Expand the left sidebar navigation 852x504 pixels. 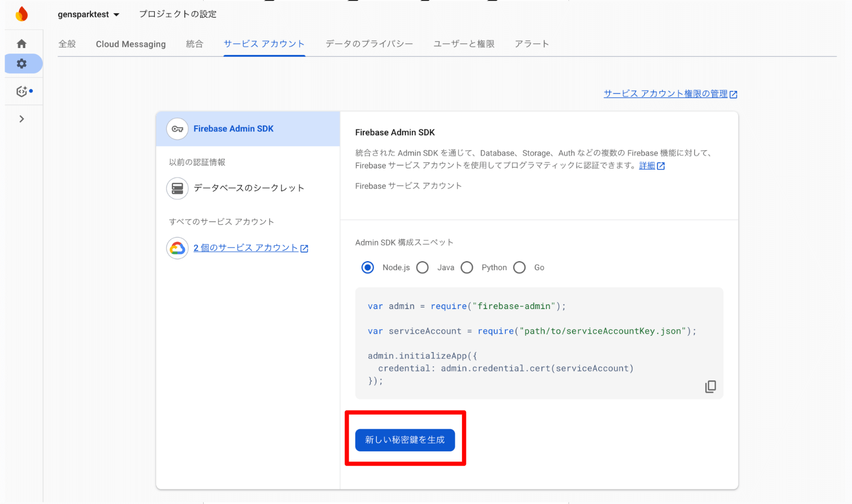[22, 119]
